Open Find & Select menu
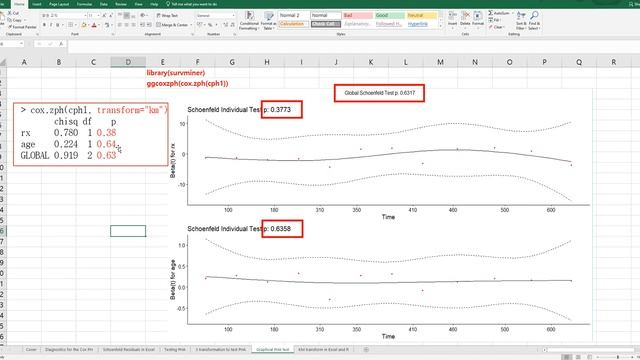This screenshot has height=360, width=640. 534,20
